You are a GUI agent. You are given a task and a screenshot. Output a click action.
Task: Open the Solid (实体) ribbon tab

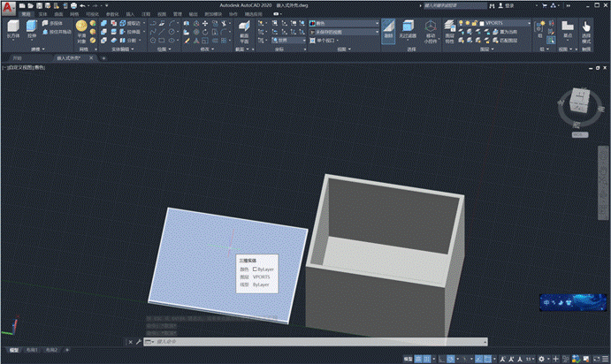[x=42, y=14]
